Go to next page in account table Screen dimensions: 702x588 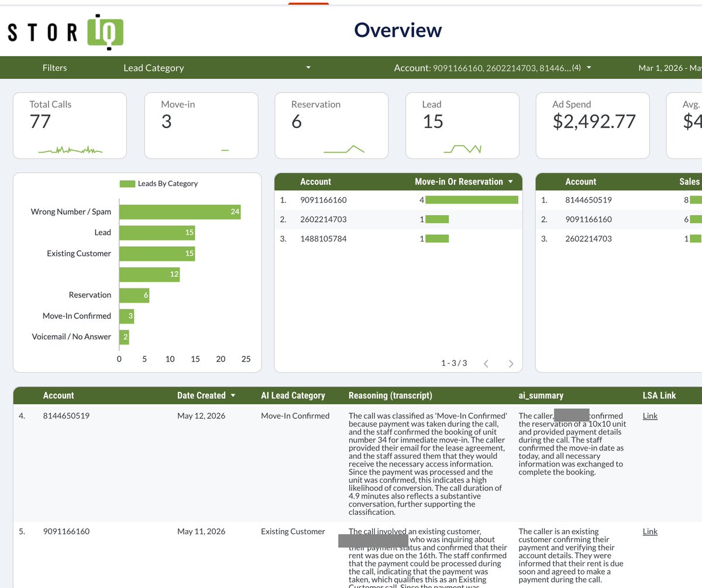point(511,363)
